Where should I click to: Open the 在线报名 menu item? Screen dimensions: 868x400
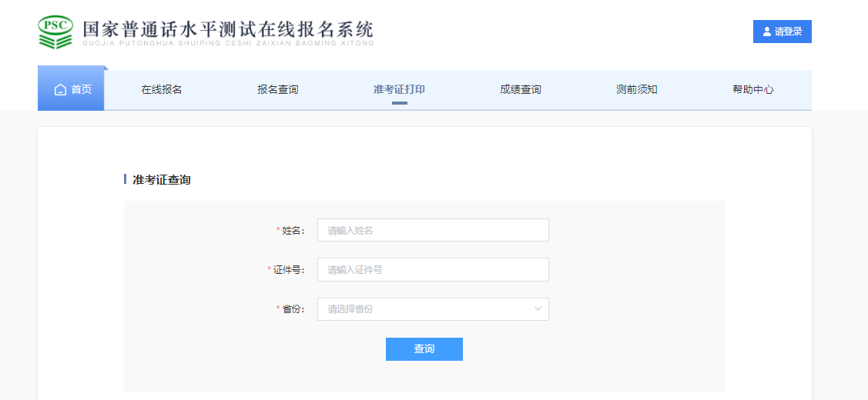click(x=162, y=90)
